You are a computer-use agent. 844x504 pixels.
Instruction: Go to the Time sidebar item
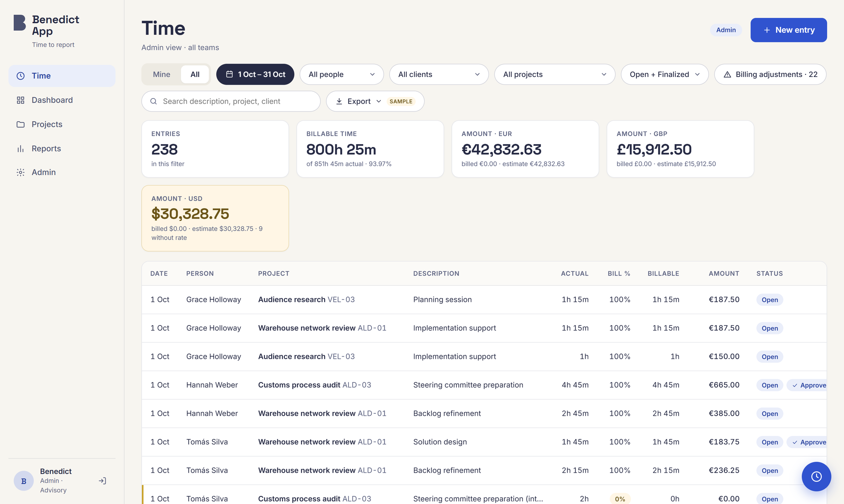(x=62, y=76)
